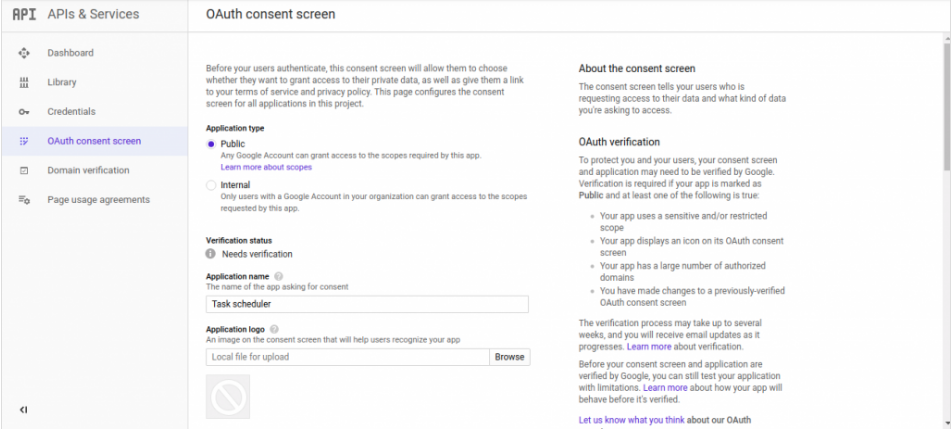Select the Public application type
This screenshot has width=952, height=429.
click(211, 144)
